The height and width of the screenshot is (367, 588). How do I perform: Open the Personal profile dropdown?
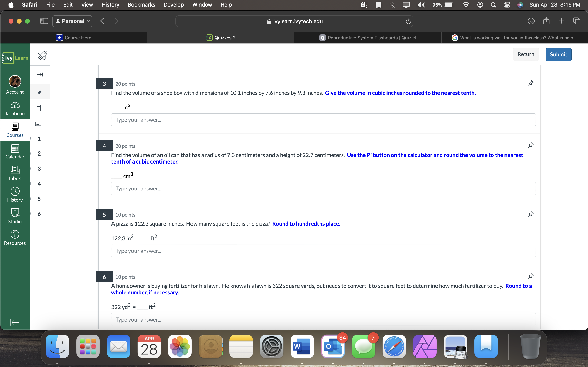[x=72, y=21]
